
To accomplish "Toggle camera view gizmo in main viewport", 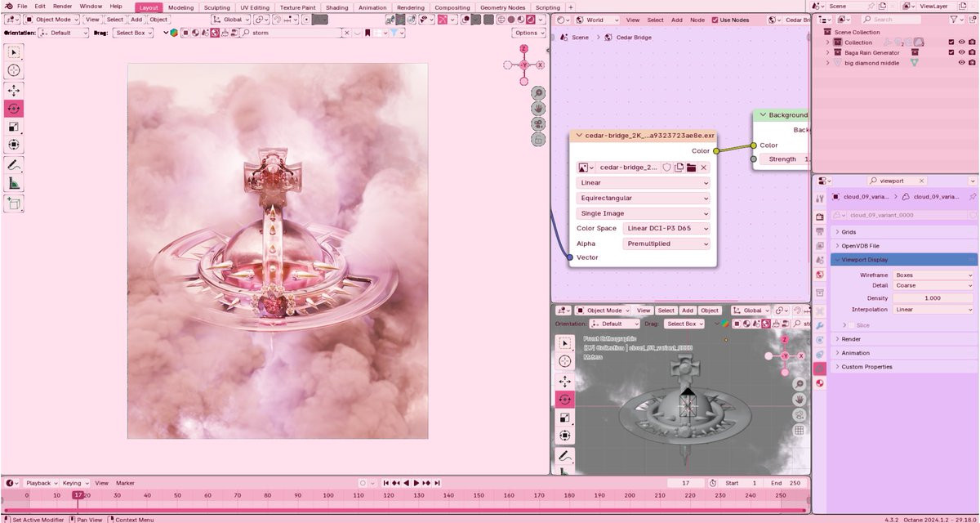I will click(538, 124).
